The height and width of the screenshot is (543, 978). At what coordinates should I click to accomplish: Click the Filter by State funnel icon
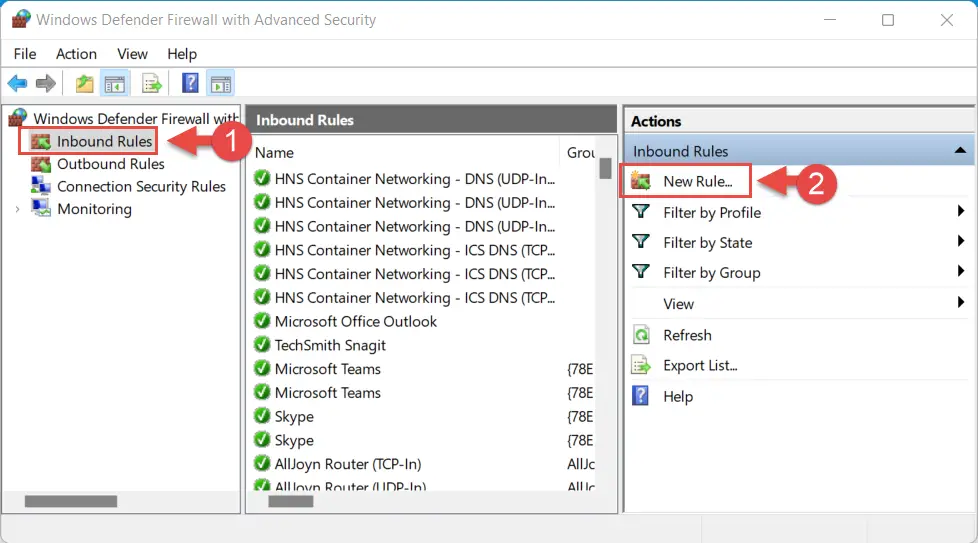(x=641, y=241)
